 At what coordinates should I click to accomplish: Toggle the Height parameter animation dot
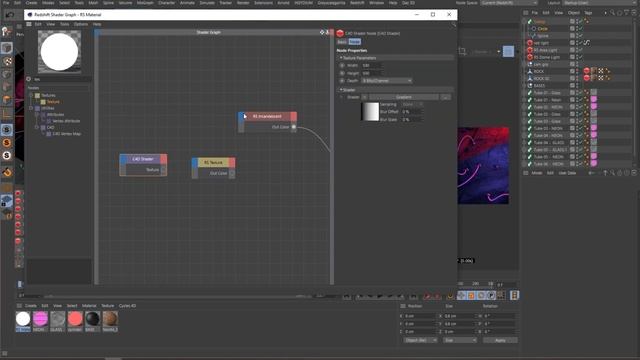342,73
